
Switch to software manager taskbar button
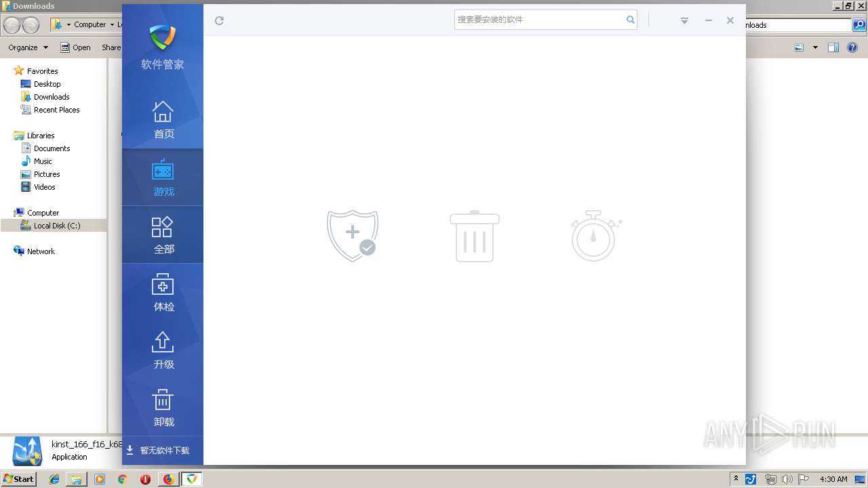[x=192, y=479]
